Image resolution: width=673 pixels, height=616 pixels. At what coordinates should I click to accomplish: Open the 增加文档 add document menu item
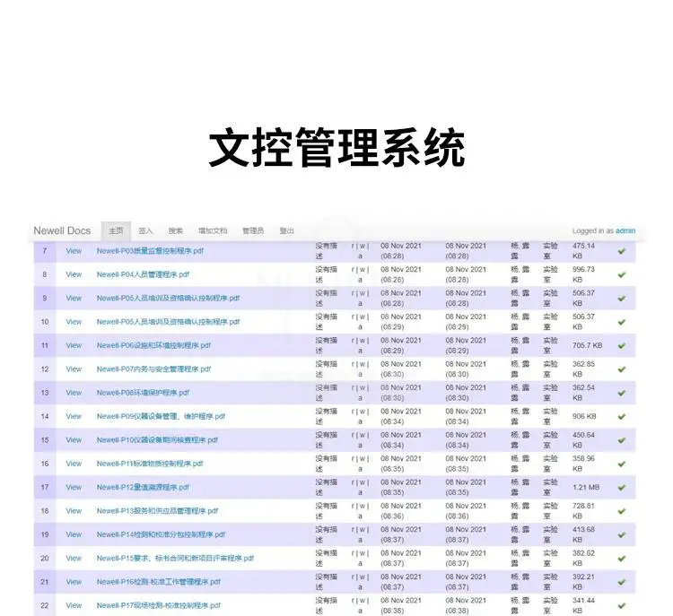tap(213, 230)
